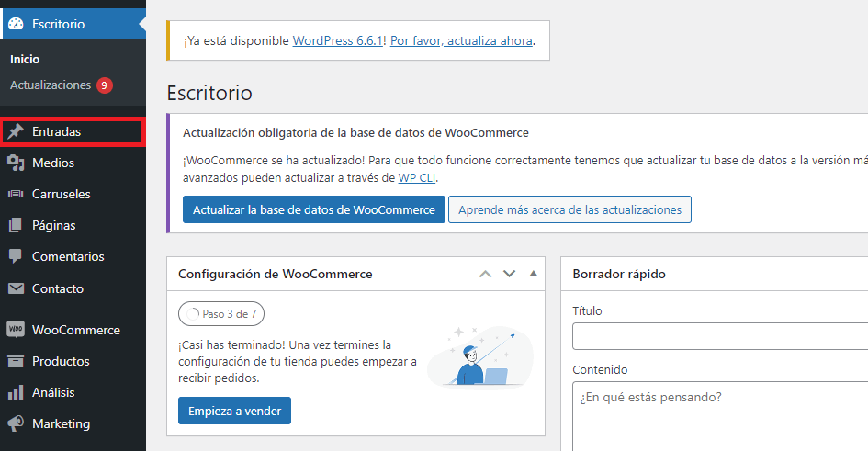Open the Carruseles menu
868x451 pixels.
73,194
